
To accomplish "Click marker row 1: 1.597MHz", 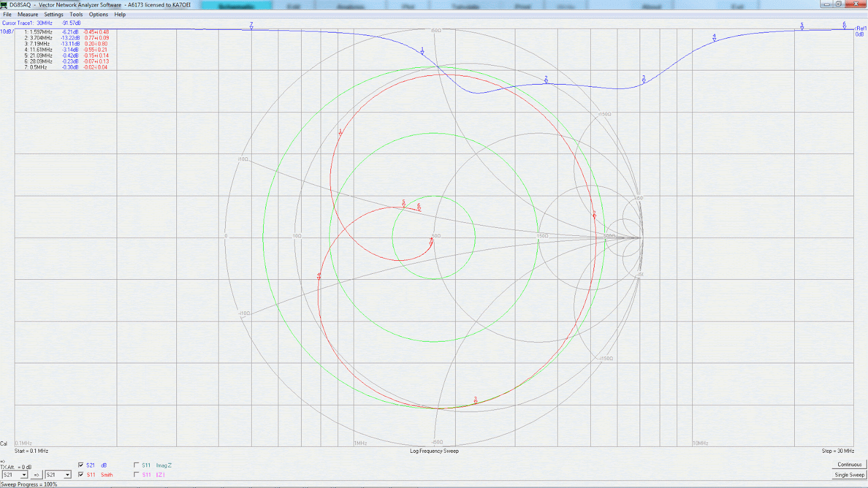I will (x=66, y=32).
